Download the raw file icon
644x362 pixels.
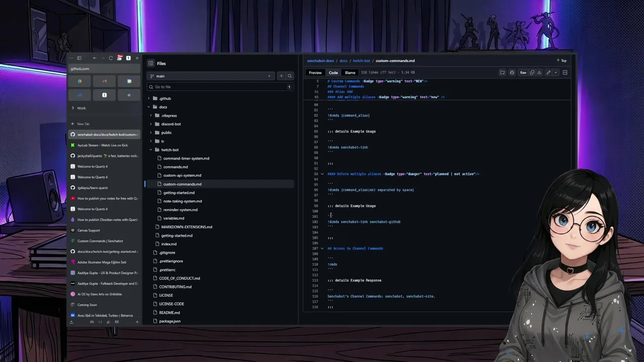539,72
